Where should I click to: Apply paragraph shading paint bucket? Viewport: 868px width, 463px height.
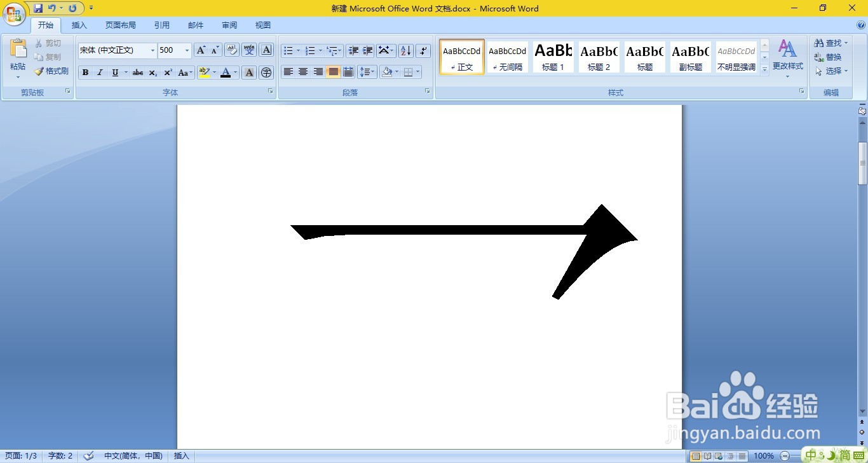coord(387,72)
